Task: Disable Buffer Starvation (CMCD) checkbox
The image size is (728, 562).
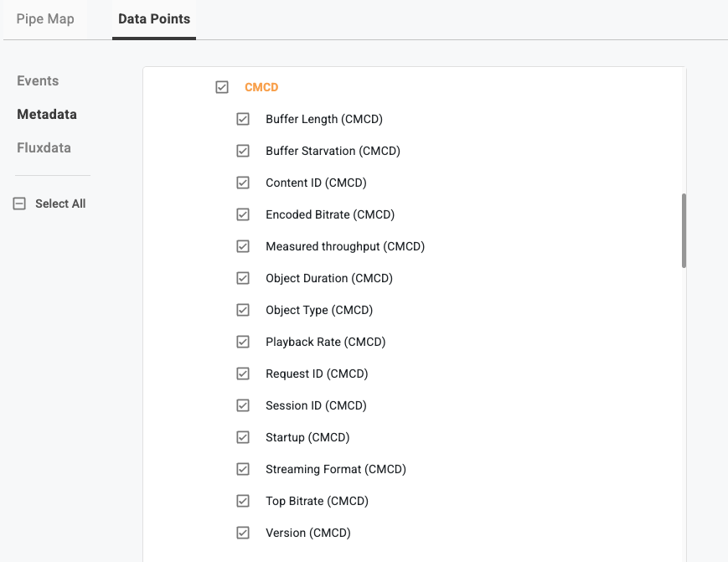Action: click(x=243, y=151)
